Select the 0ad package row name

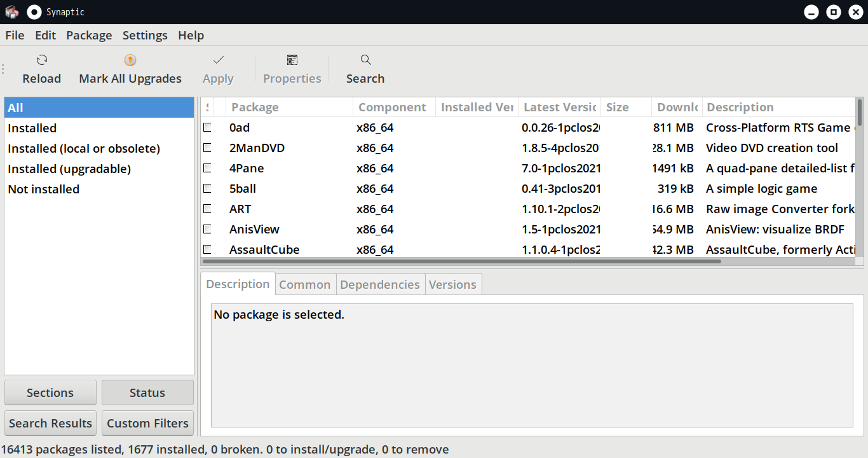240,127
